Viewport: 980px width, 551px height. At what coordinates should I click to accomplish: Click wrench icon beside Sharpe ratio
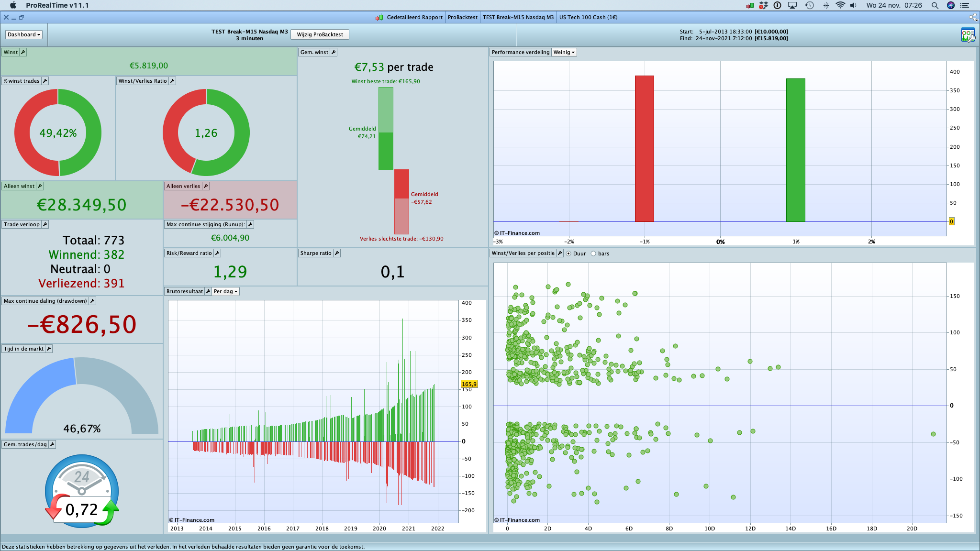coord(337,253)
